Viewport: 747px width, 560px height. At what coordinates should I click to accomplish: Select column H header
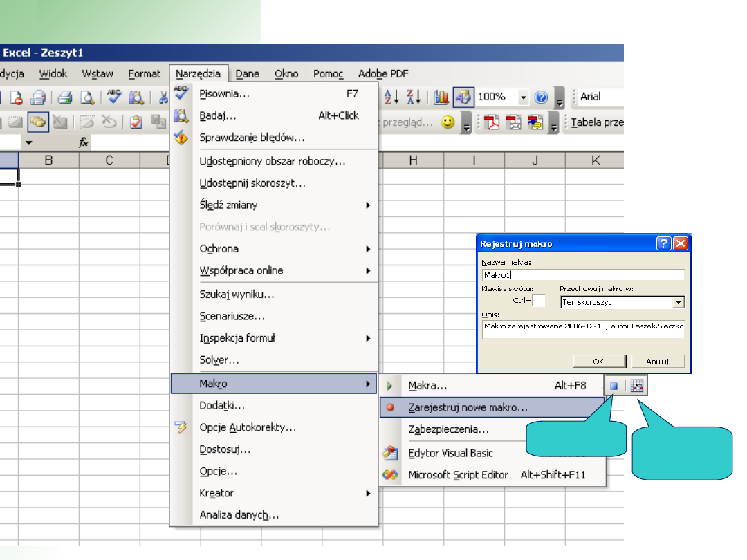point(413,160)
